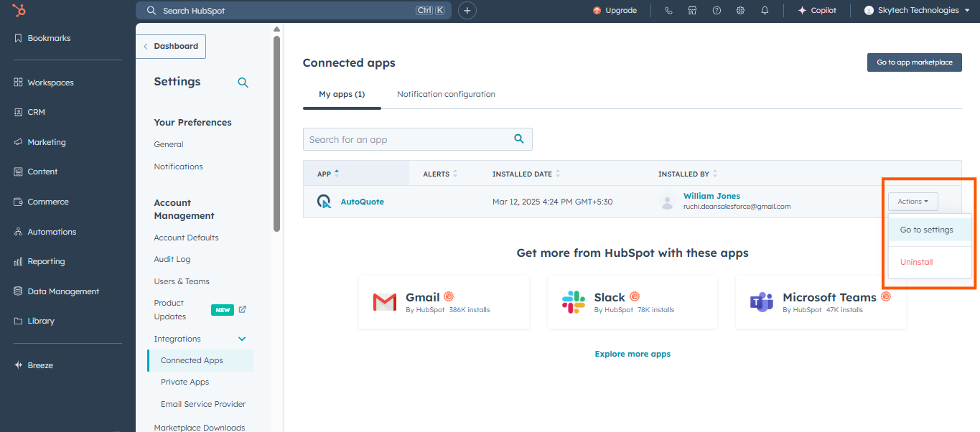Follow the Explore more apps link
Image resolution: width=980 pixels, height=432 pixels.
(x=633, y=354)
